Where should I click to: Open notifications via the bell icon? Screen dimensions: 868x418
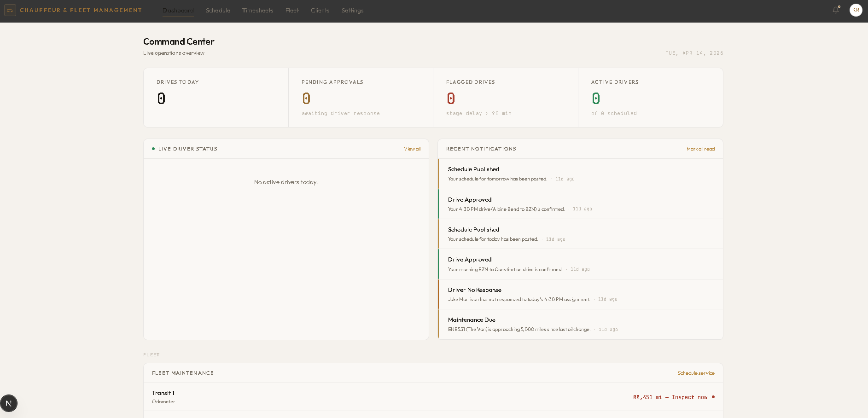pyautogui.click(x=835, y=10)
